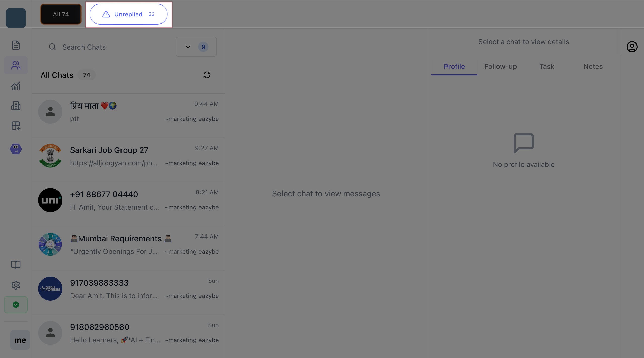Screen dimensions: 644x358
Task: Open the documents panel in the sidebar
Action: point(16,45)
